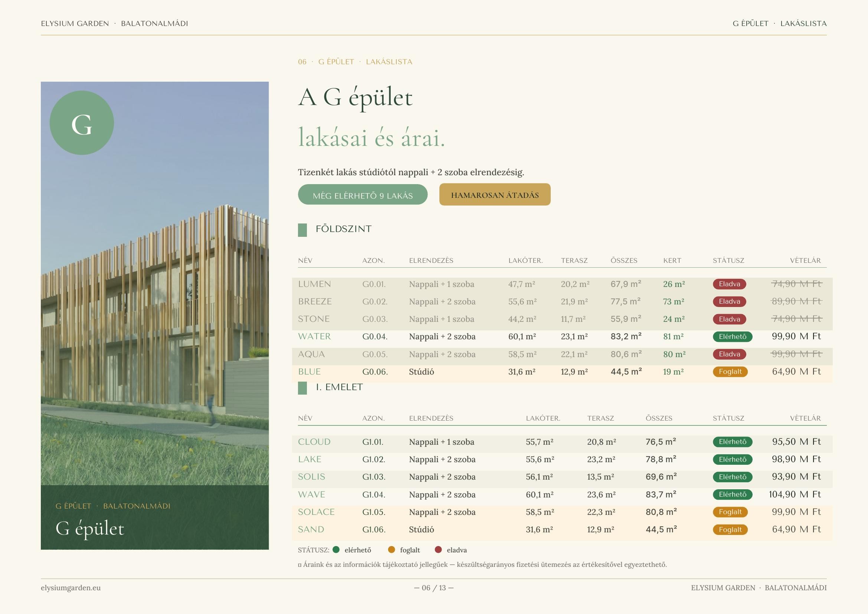Click the Eladva badge in BREEZE row

point(729,301)
